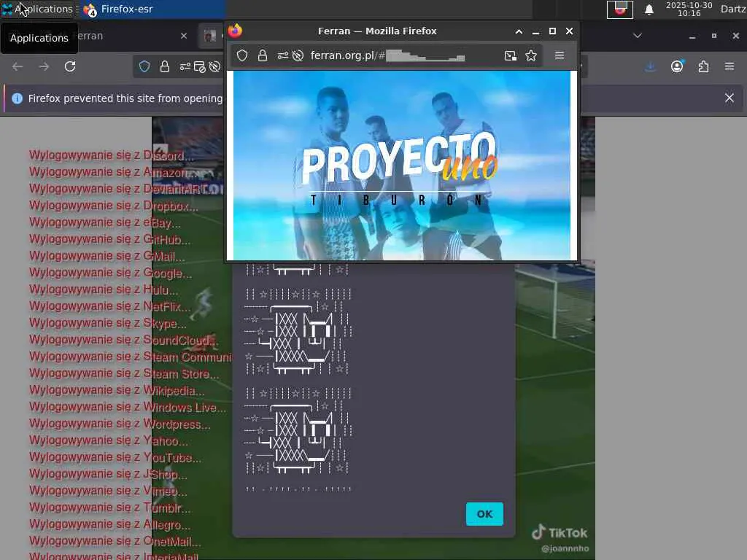Click the date and time clock

(689, 9)
